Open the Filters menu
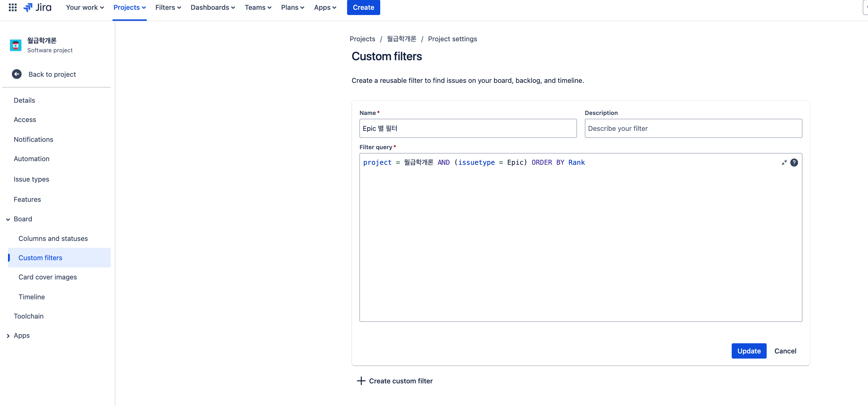The height and width of the screenshot is (406, 868). (168, 7)
